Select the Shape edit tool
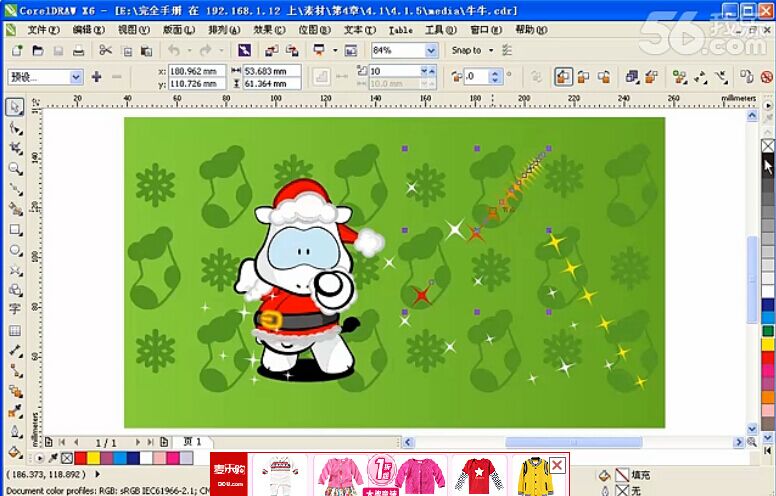 [15, 129]
